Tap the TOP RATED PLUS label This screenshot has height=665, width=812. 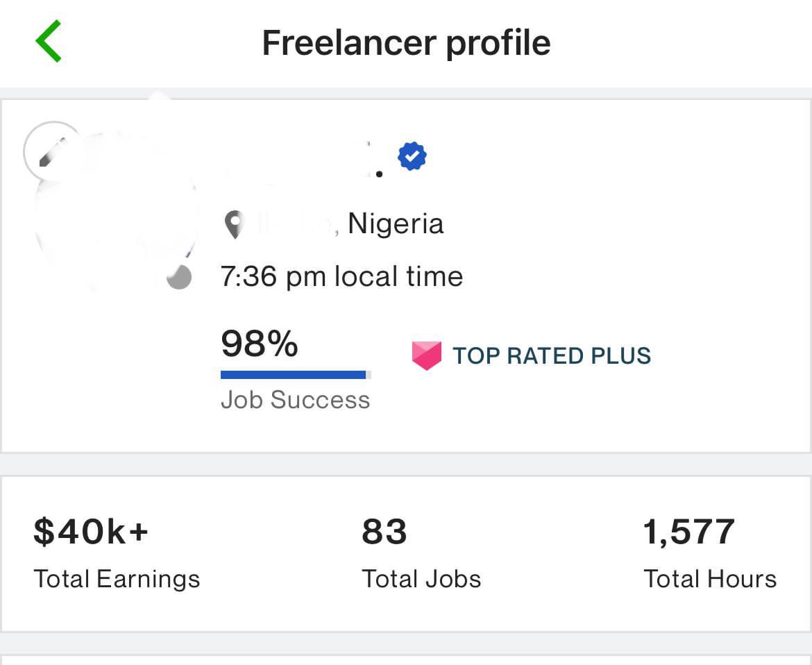click(x=552, y=356)
